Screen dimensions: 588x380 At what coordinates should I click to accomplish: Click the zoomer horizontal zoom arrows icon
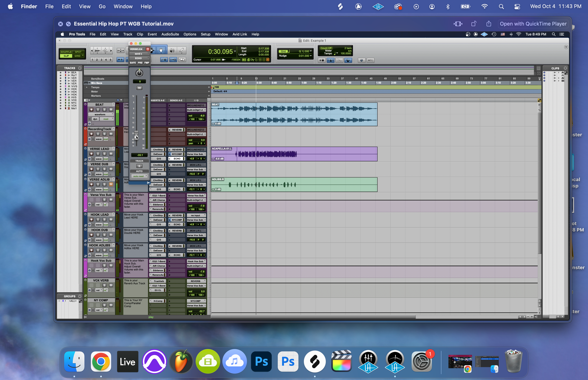[121, 50]
